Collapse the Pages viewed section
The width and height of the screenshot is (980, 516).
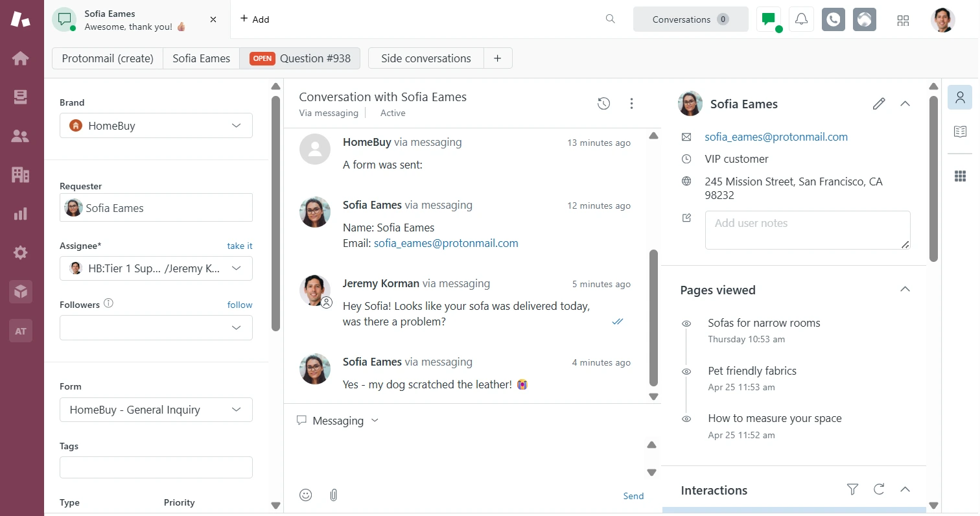point(905,290)
